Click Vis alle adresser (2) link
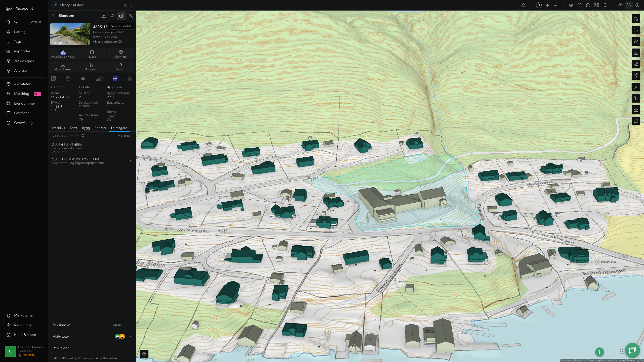Image resolution: width=644 pixels, height=362 pixels. point(107,42)
